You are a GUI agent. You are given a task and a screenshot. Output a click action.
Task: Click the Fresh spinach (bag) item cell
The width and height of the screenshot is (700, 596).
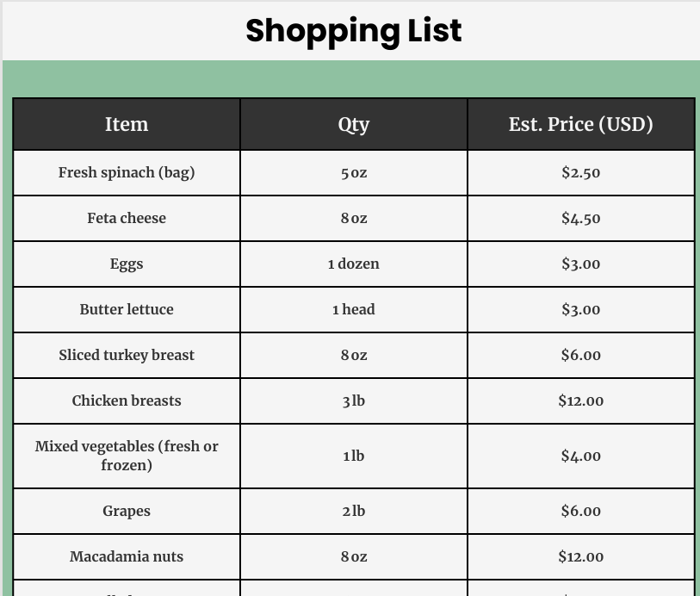(x=127, y=172)
